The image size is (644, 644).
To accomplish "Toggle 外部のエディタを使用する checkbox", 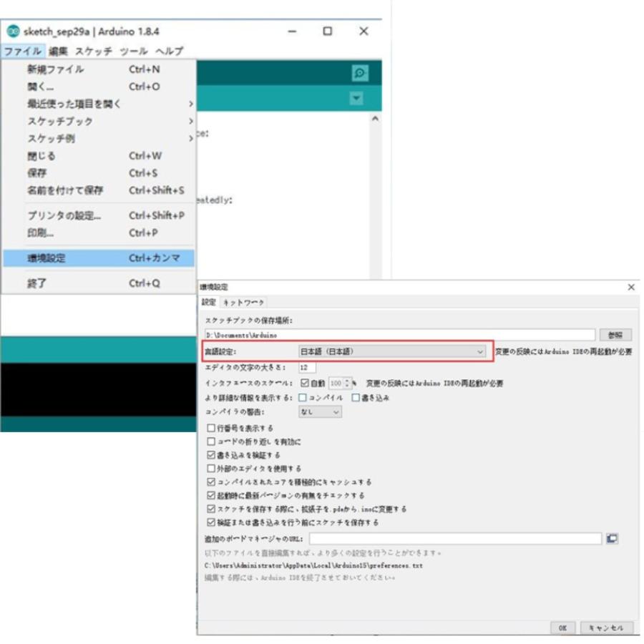I will click(211, 469).
